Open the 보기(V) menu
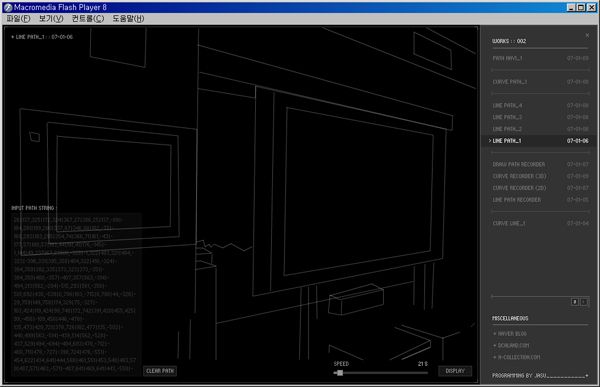This screenshot has height=387, width=600. pos(51,18)
